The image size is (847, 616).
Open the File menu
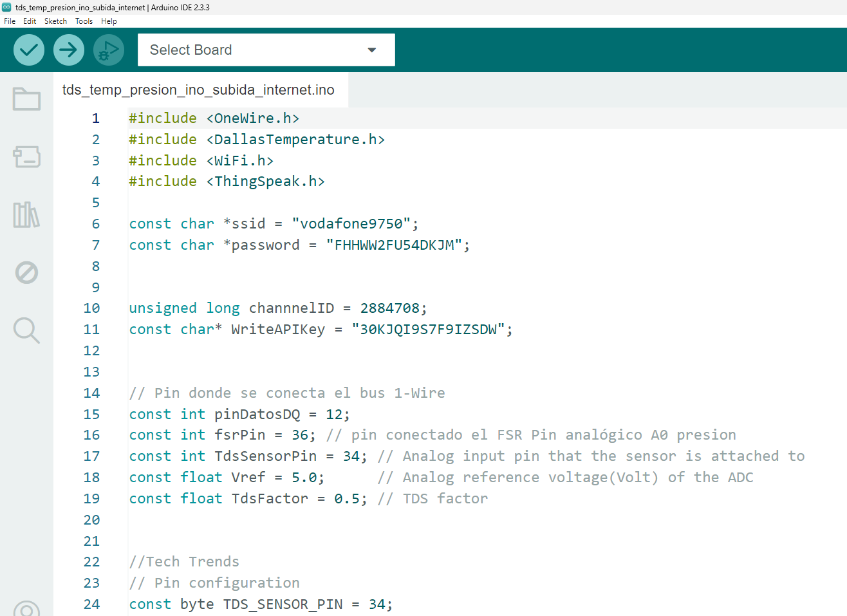10,21
